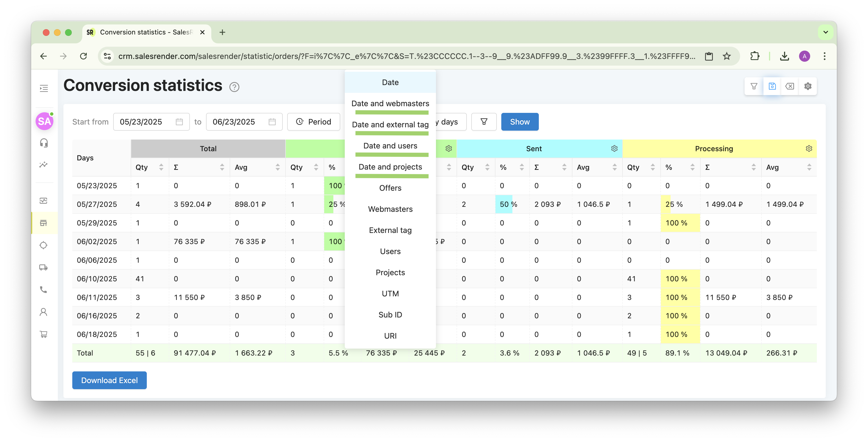The height and width of the screenshot is (442, 868).
Task: Select External tag grouping option
Action: [390, 230]
